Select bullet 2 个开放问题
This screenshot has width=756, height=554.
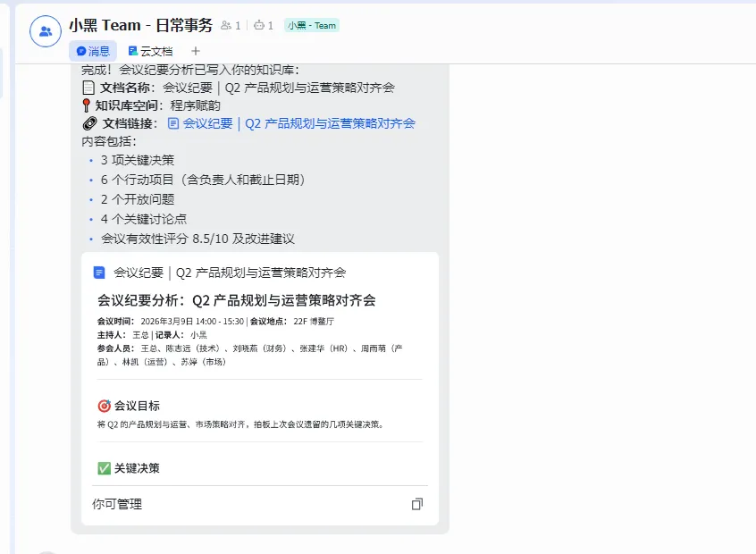(138, 199)
